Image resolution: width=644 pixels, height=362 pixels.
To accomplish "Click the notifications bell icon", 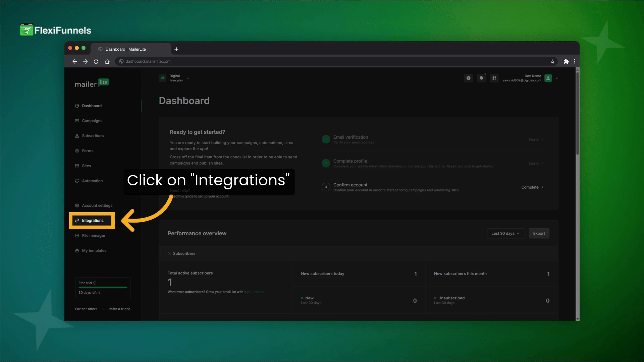I will click(481, 78).
